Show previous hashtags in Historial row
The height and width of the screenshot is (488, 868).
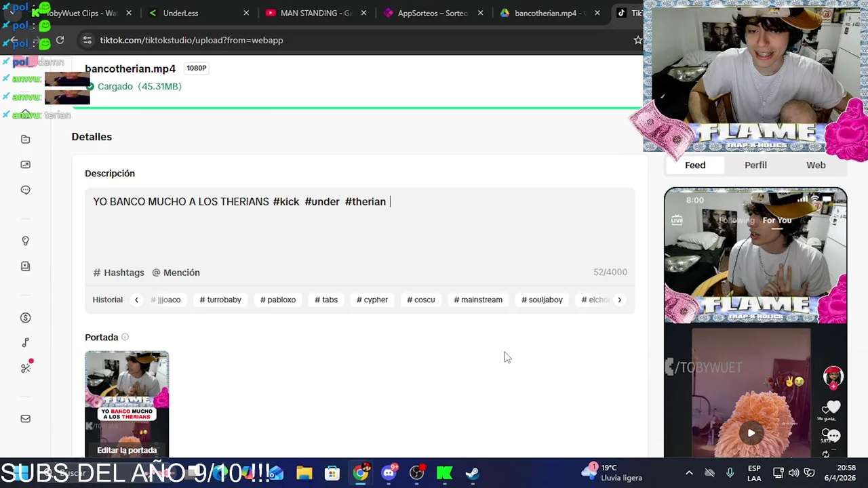(x=136, y=300)
